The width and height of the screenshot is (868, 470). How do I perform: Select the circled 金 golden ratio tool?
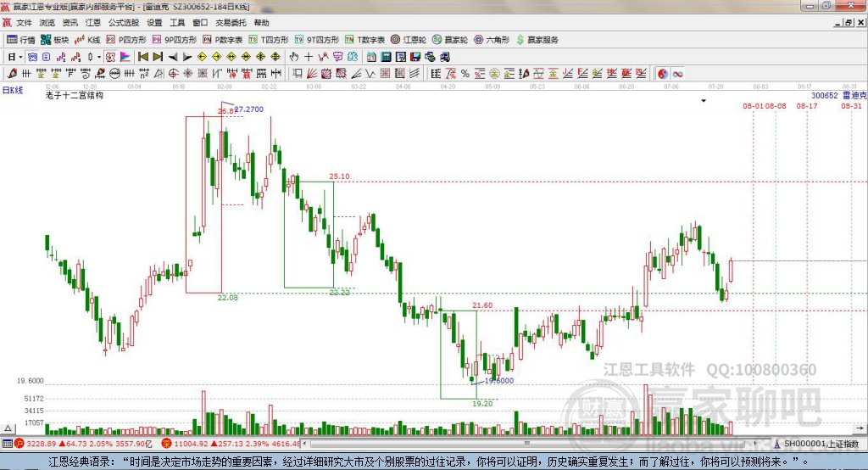(x=494, y=73)
